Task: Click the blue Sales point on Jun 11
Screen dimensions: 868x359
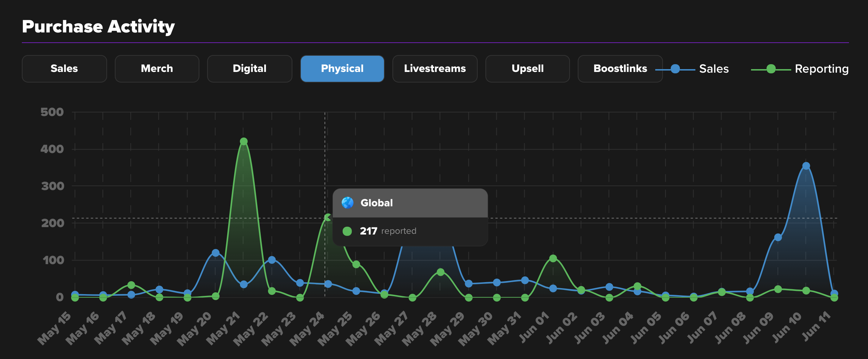Action: pyautogui.click(x=834, y=293)
